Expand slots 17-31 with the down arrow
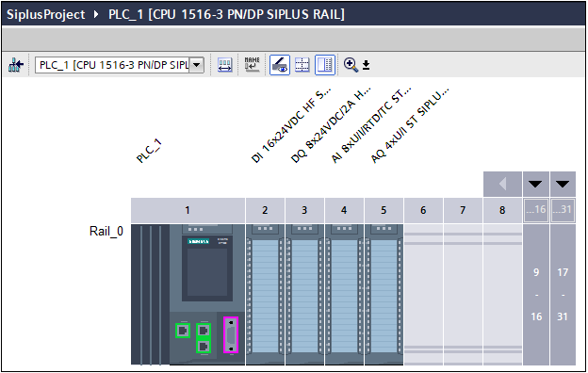 (x=563, y=184)
